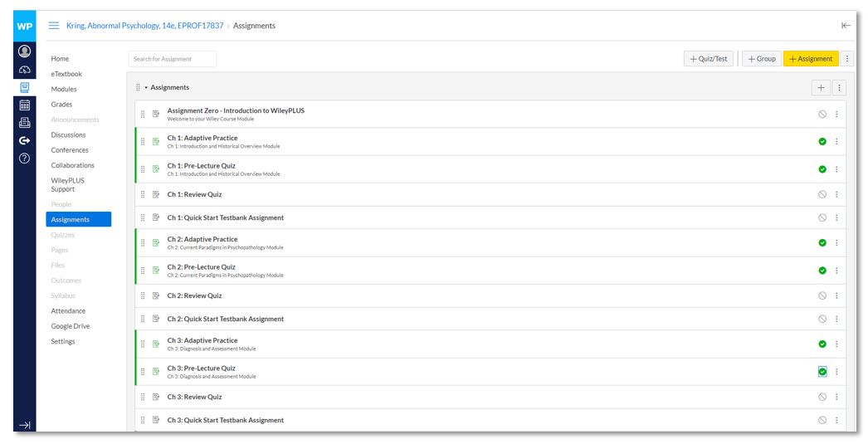Click the +Quiz/Test button
Screen dimensions: 868x444
[709, 59]
